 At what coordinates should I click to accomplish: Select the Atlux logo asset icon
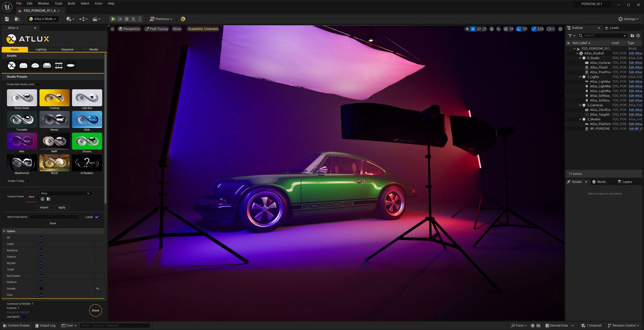12,66
